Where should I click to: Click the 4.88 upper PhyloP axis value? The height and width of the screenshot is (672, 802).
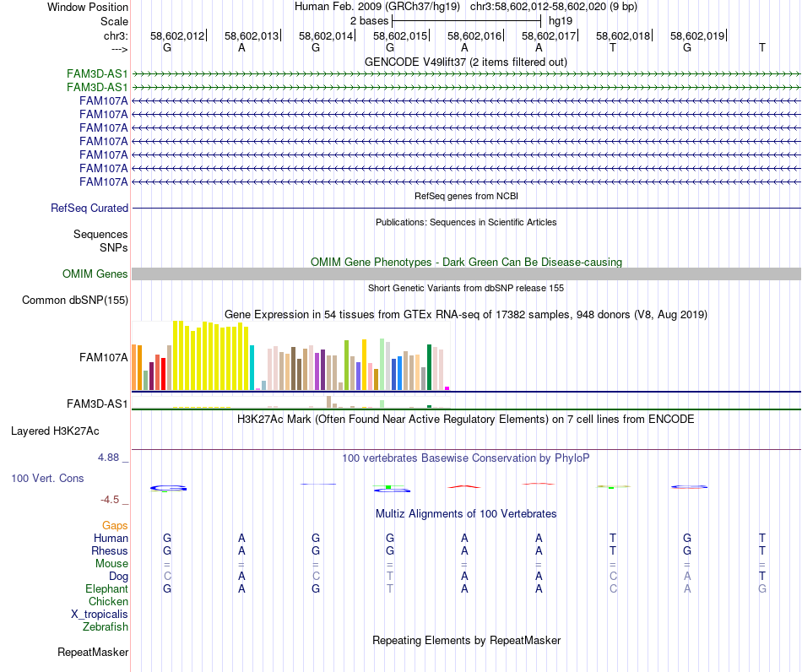[108, 458]
